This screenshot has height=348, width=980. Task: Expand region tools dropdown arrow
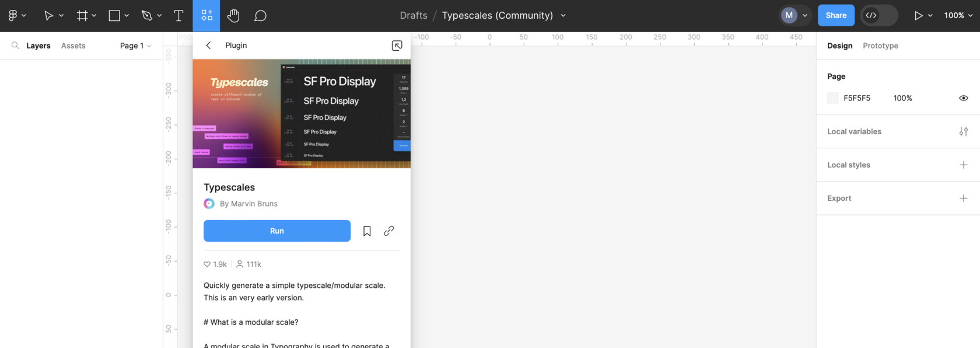point(94,16)
